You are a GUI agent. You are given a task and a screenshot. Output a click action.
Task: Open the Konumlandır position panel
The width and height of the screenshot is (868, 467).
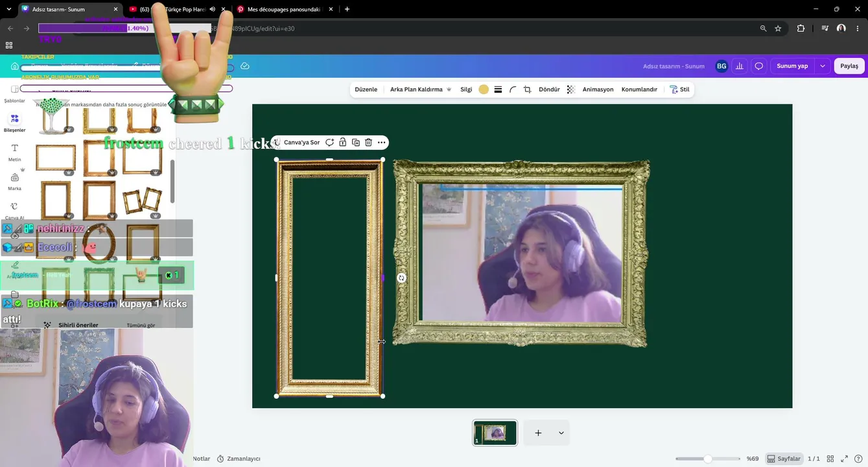click(x=639, y=90)
